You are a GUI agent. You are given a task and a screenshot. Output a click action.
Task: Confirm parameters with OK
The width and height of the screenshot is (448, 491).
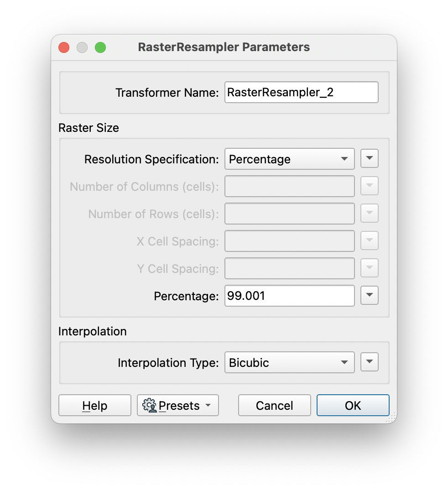(353, 405)
